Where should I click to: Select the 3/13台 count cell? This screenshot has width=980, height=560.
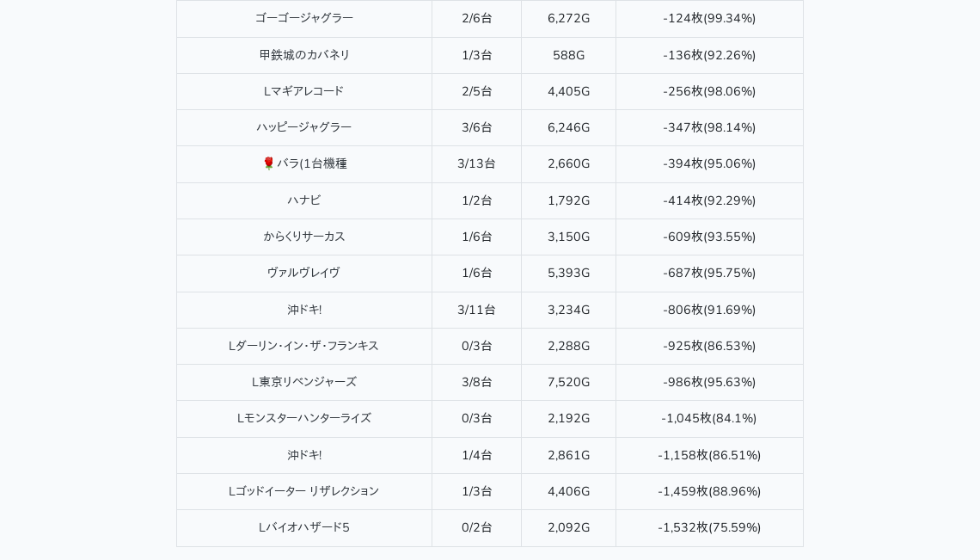click(x=476, y=163)
